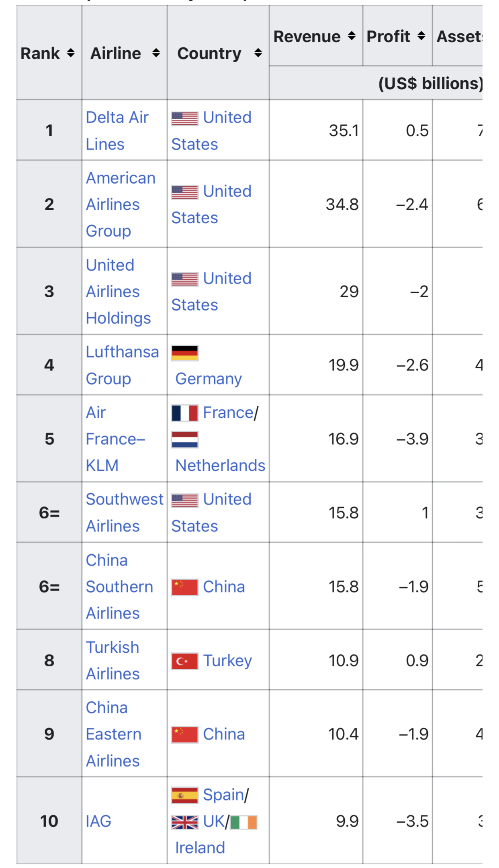Sort table by Rank column arrows

point(71,53)
